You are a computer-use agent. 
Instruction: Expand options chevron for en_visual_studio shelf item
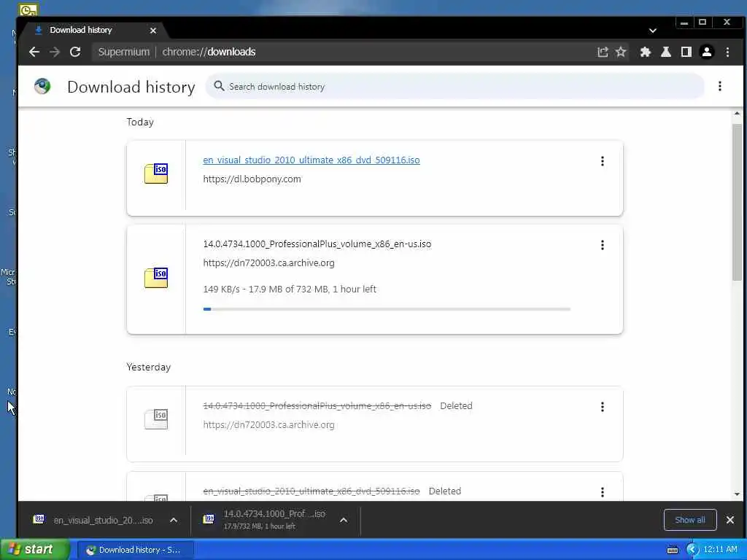coord(174,520)
